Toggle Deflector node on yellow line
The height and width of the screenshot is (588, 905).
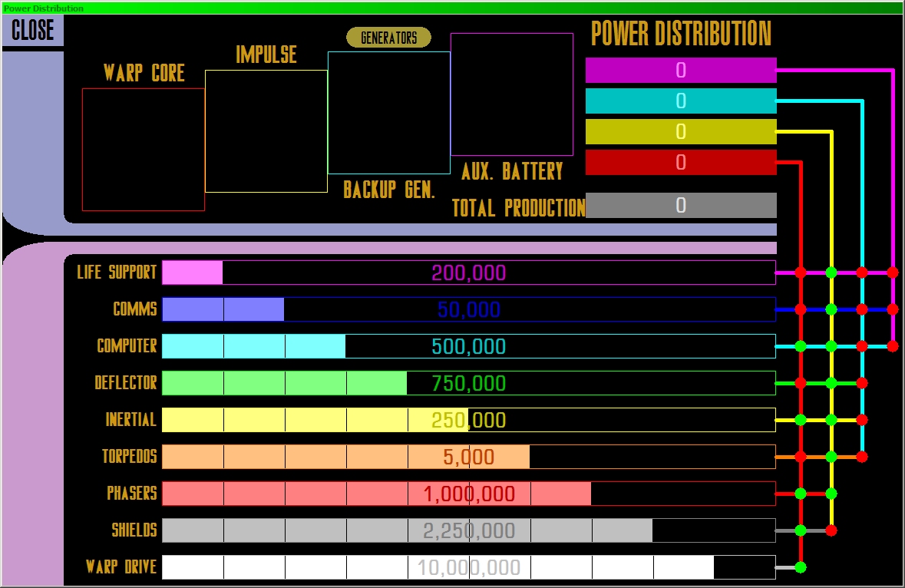pyautogui.click(x=831, y=383)
